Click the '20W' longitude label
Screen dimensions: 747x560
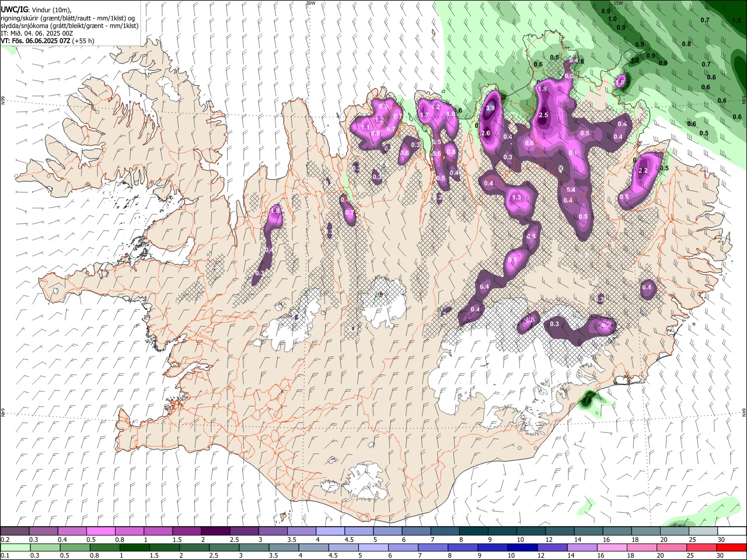[x=310, y=3]
